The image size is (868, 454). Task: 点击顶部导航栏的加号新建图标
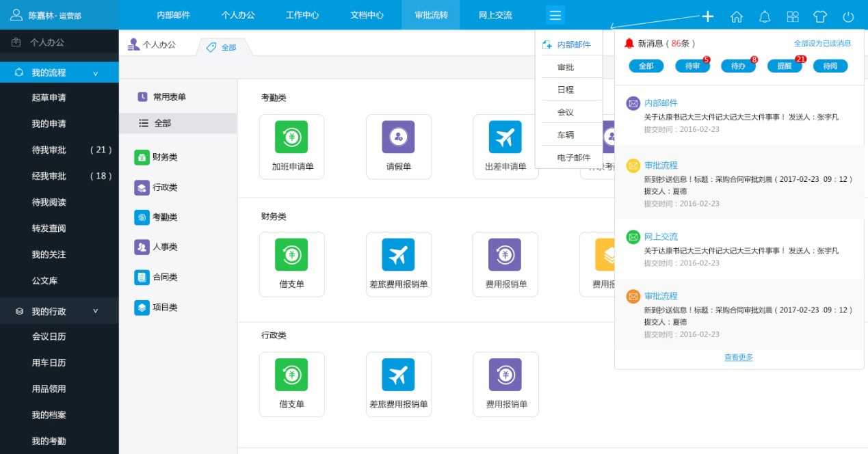(x=707, y=15)
